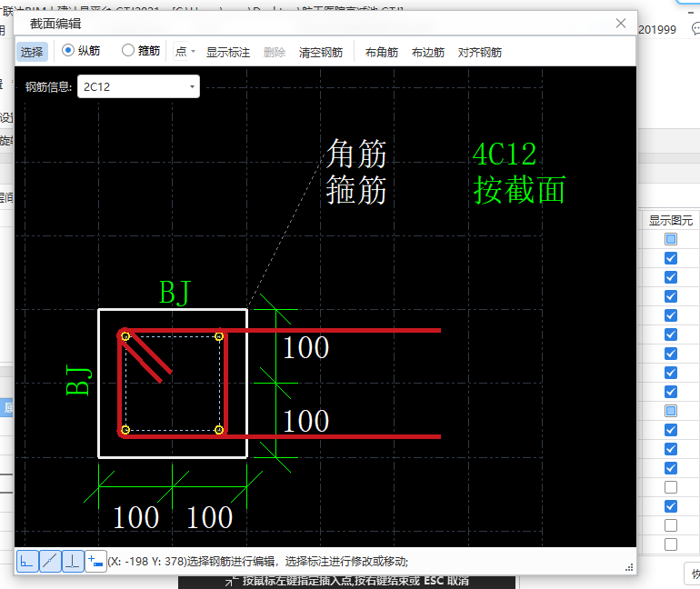
Task: Click the coordinate readout X: -198 Y: 378
Action: point(147,562)
